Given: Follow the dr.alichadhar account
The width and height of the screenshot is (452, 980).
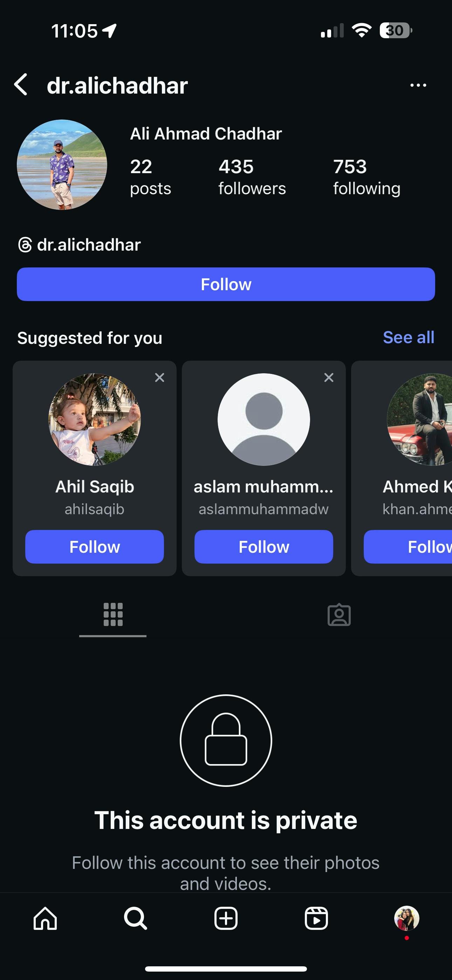Looking at the screenshot, I should pos(226,284).
